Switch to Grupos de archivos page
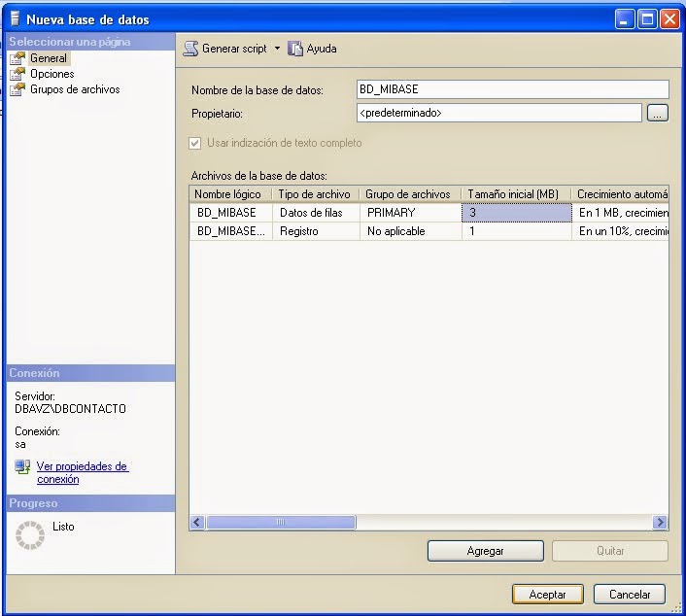 [75, 89]
